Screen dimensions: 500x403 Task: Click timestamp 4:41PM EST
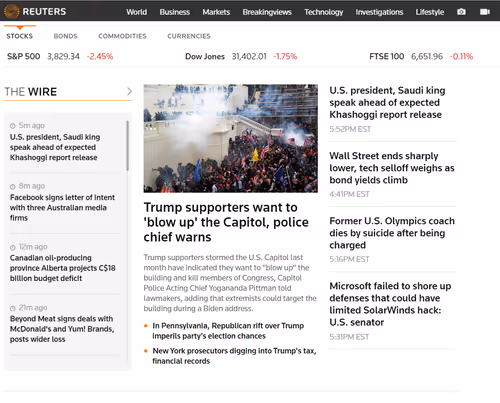pos(349,194)
